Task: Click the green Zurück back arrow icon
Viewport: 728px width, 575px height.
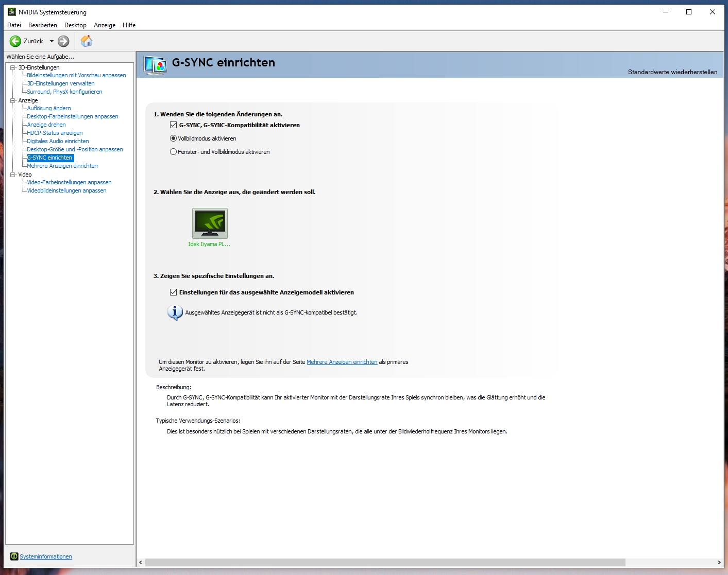Action: point(15,41)
